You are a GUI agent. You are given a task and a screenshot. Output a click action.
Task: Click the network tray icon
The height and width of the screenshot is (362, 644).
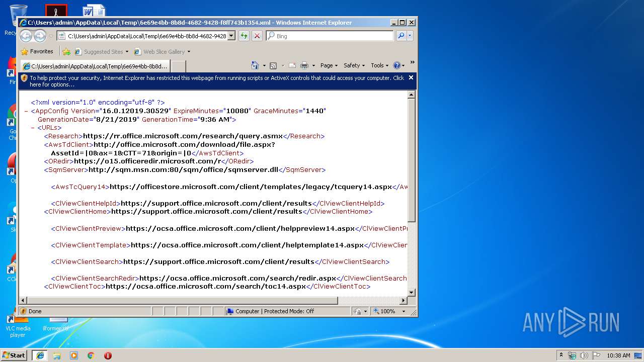tap(572, 355)
